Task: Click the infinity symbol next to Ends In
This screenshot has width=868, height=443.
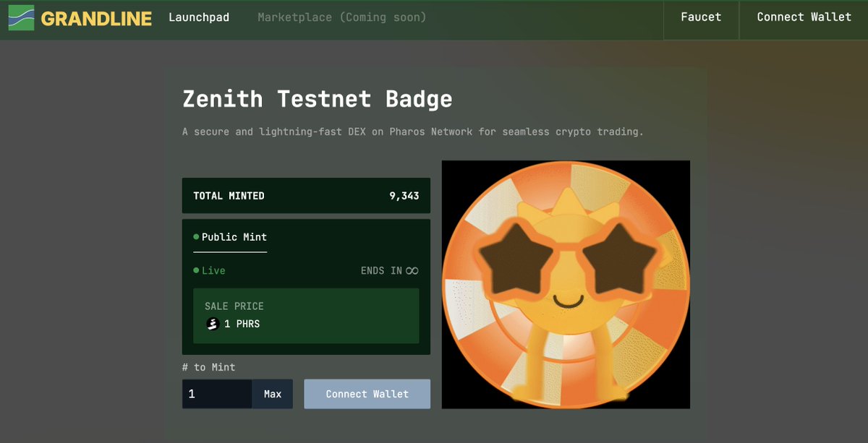Action: (x=412, y=271)
